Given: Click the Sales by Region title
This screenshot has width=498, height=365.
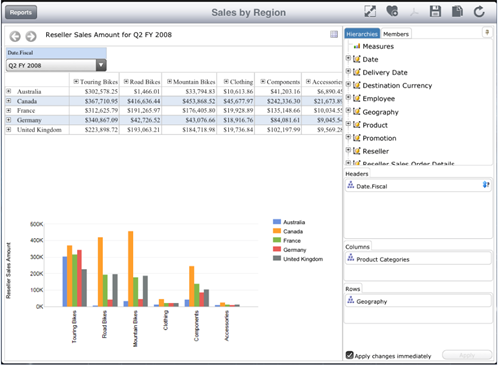Looking at the screenshot, I should pyautogui.click(x=249, y=13).
